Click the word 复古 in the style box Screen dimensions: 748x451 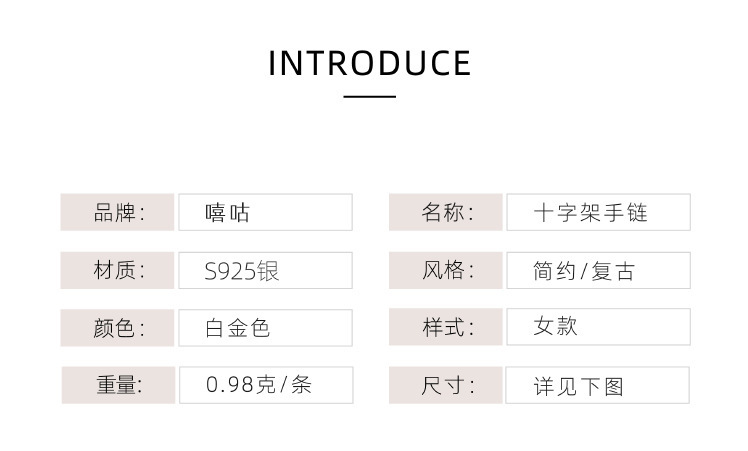point(613,271)
